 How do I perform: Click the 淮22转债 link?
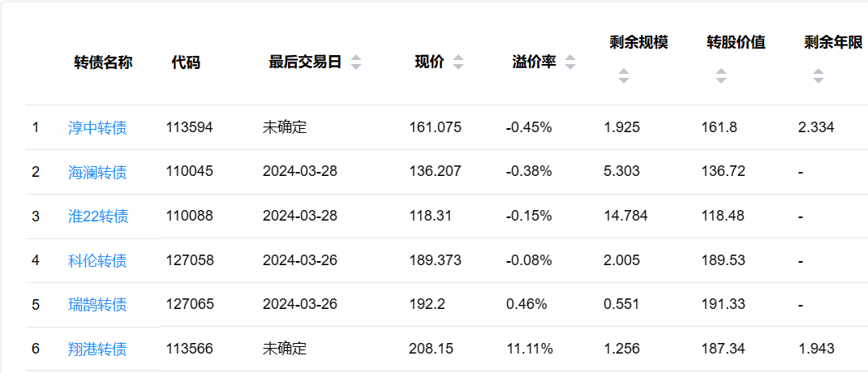click(x=98, y=217)
